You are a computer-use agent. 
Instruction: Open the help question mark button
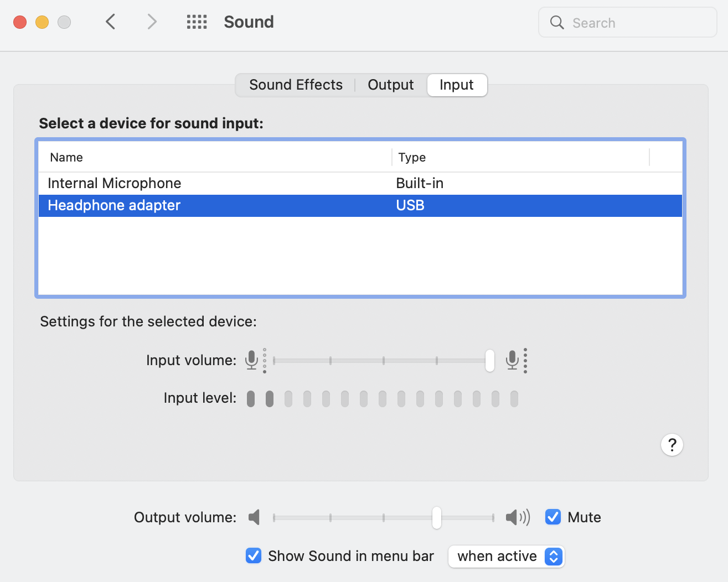click(672, 445)
